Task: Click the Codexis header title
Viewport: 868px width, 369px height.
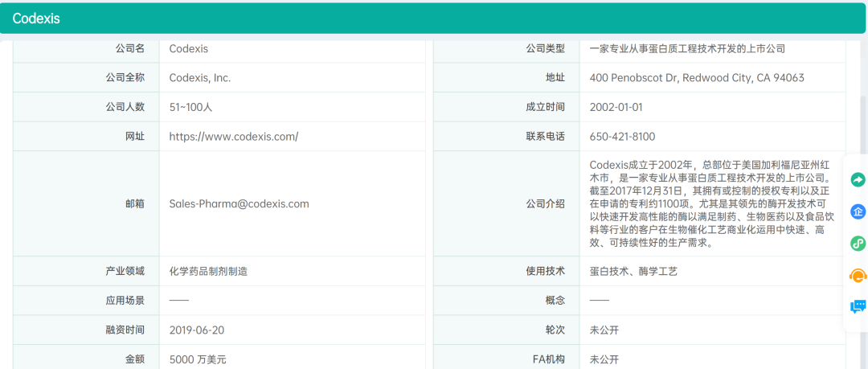Action: click(36, 18)
